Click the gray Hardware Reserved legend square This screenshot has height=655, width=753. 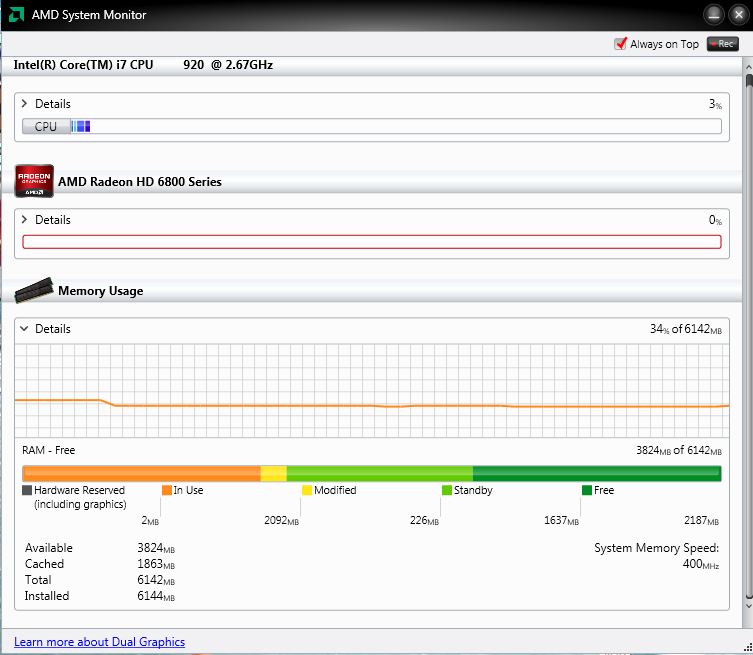[27, 490]
